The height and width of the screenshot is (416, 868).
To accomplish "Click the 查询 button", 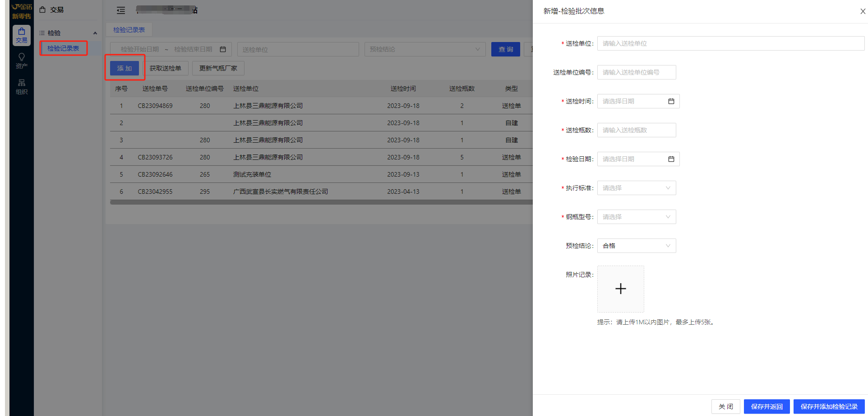I will [506, 49].
